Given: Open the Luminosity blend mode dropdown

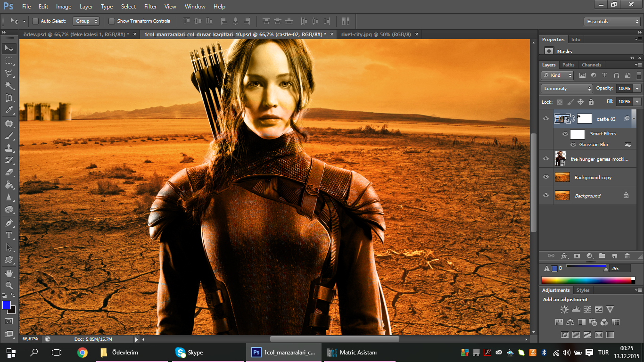Looking at the screenshot, I should pos(567,89).
